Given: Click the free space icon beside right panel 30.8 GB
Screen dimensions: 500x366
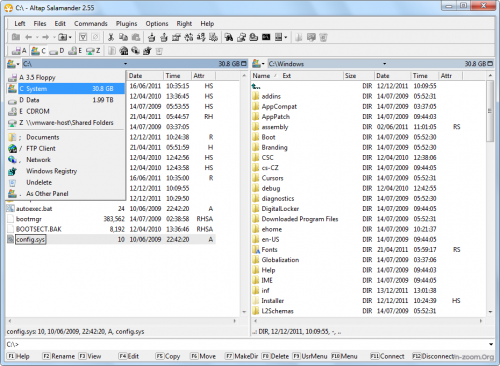Looking at the screenshot, I should [490, 63].
